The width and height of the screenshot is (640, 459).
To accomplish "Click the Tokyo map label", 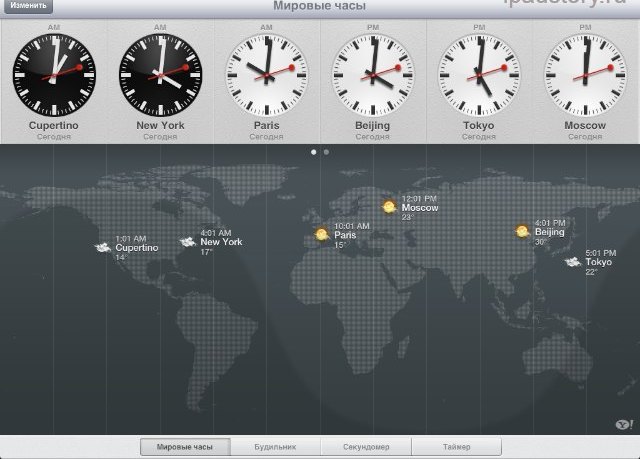I will click(599, 262).
